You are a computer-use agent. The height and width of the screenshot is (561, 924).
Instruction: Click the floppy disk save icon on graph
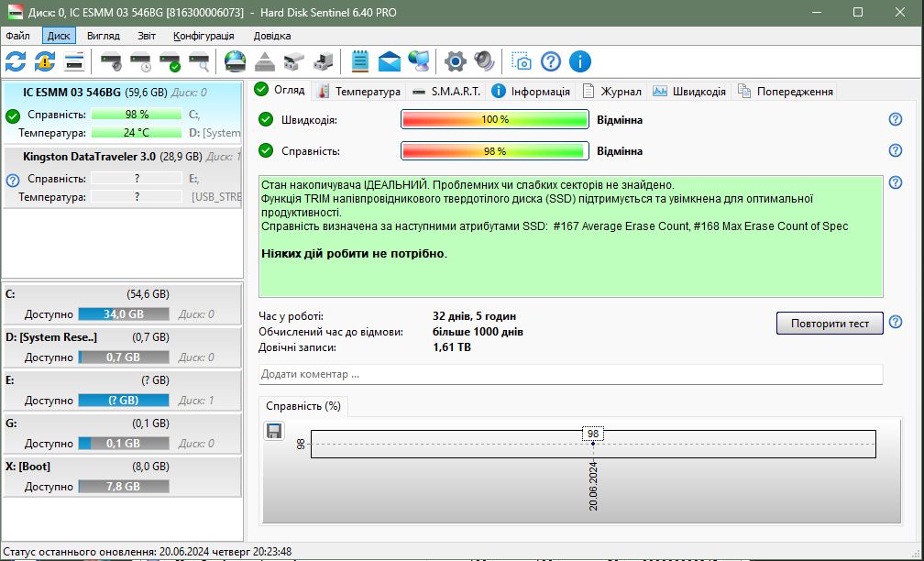click(274, 431)
